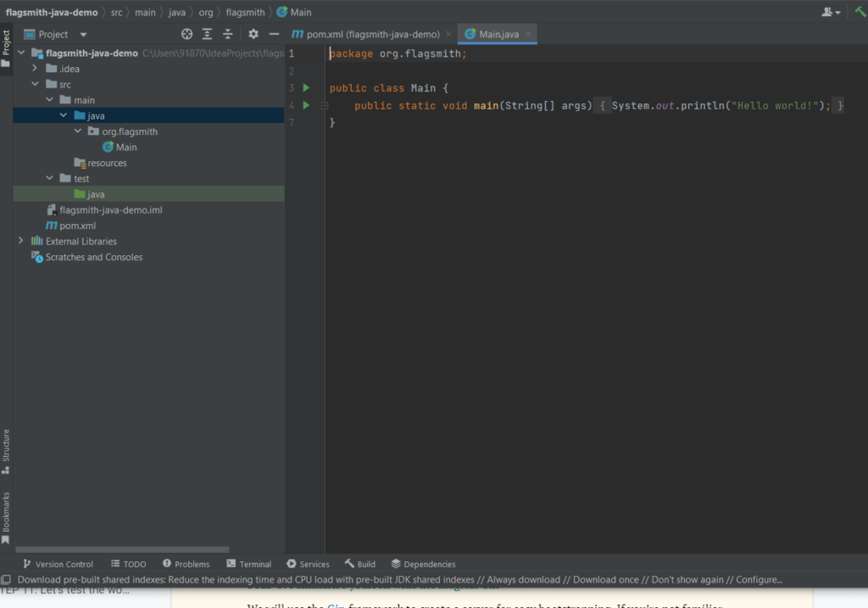Collapse the main folder arrow
The height and width of the screenshot is (608, 868).
pos(49,100)
